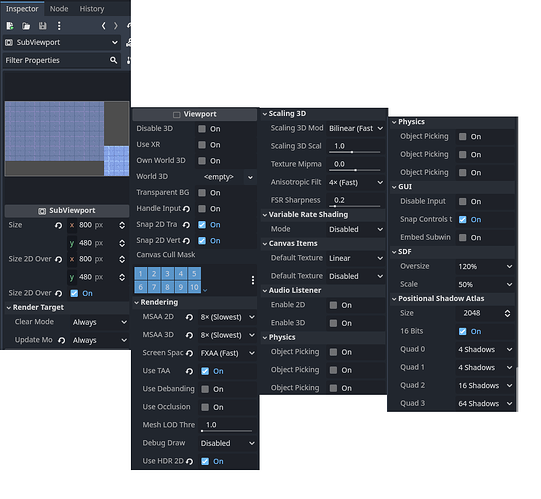Open Canvas Cull Mask three-dot layer menu
The image size is (541, 499).
pos(253,280)
